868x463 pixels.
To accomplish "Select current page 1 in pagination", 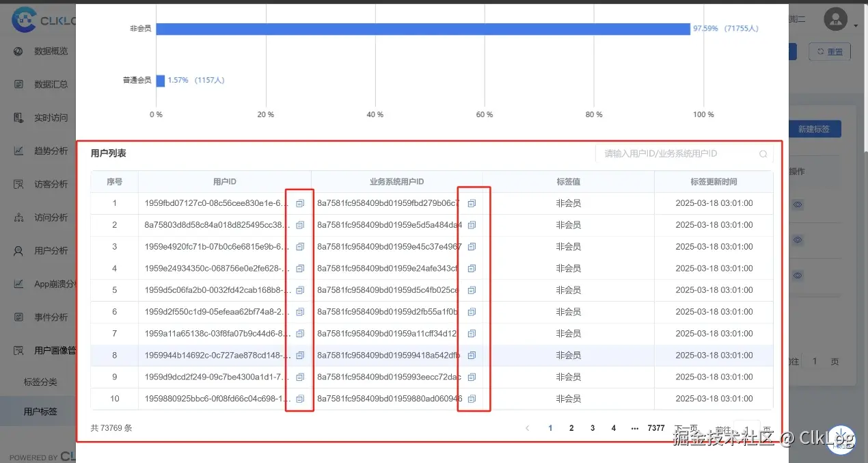I will 550,428.
